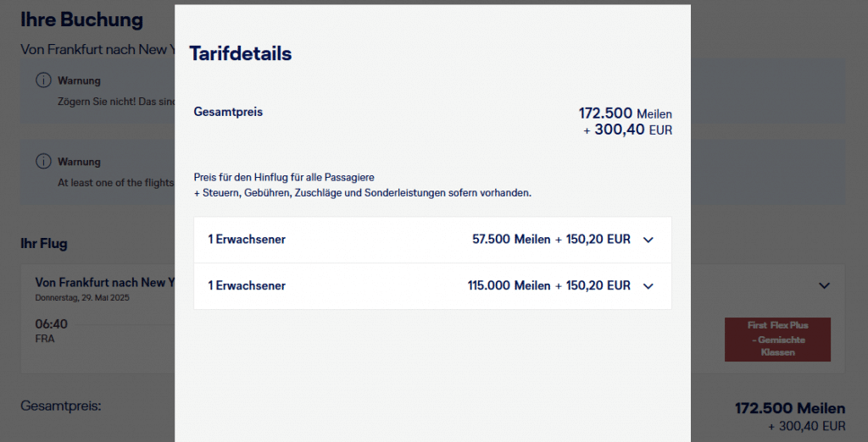The image size is (868, 442).
Task: Expand the 57.500 Meilen adult fare chevron
Action: coord(648,240)
